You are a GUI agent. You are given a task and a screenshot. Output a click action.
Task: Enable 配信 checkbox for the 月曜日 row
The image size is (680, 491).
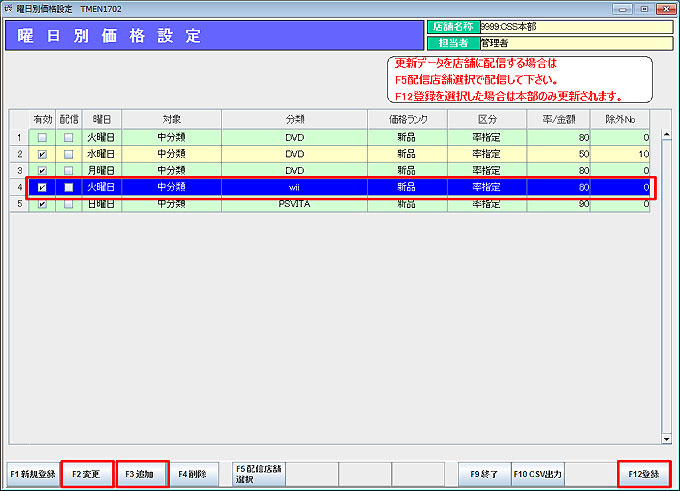click(x=68, y=171)
